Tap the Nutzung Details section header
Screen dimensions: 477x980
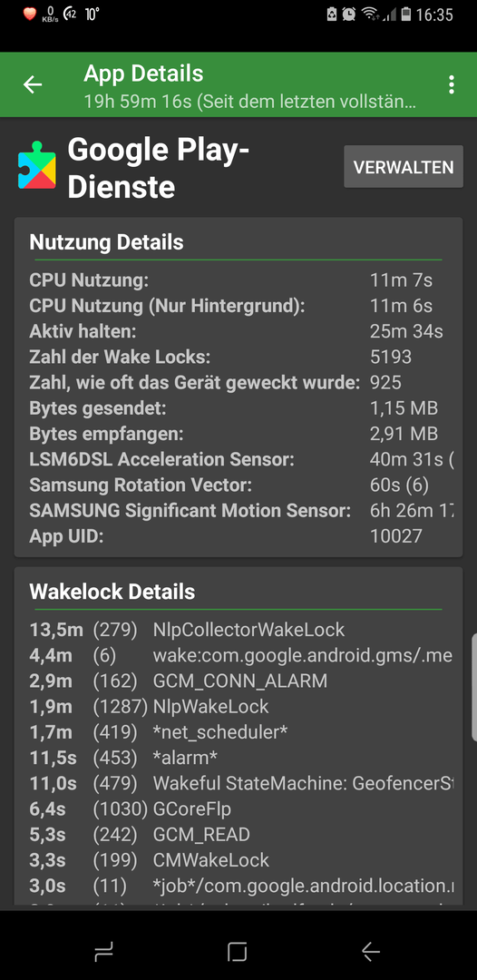107,242
